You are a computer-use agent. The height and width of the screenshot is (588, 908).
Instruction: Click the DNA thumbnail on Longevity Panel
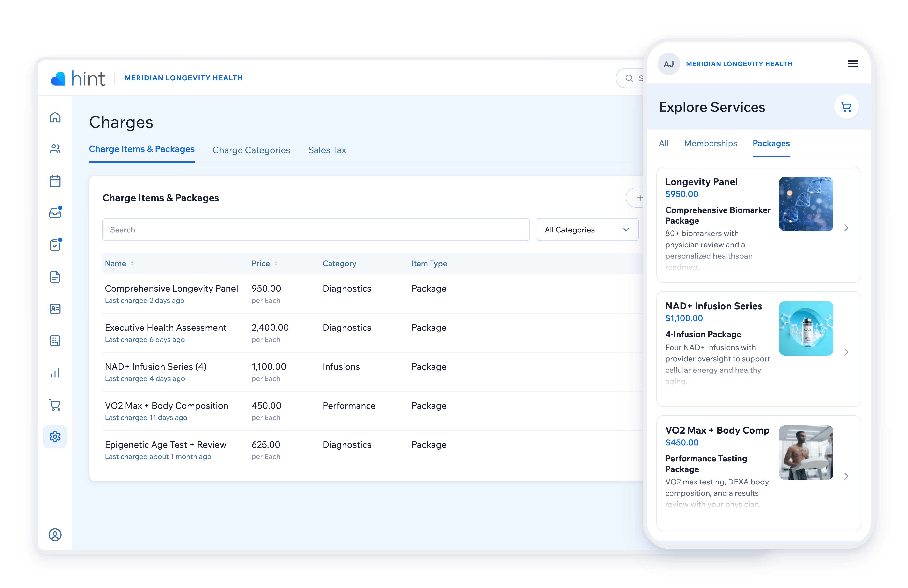click(x=806, y=204)
